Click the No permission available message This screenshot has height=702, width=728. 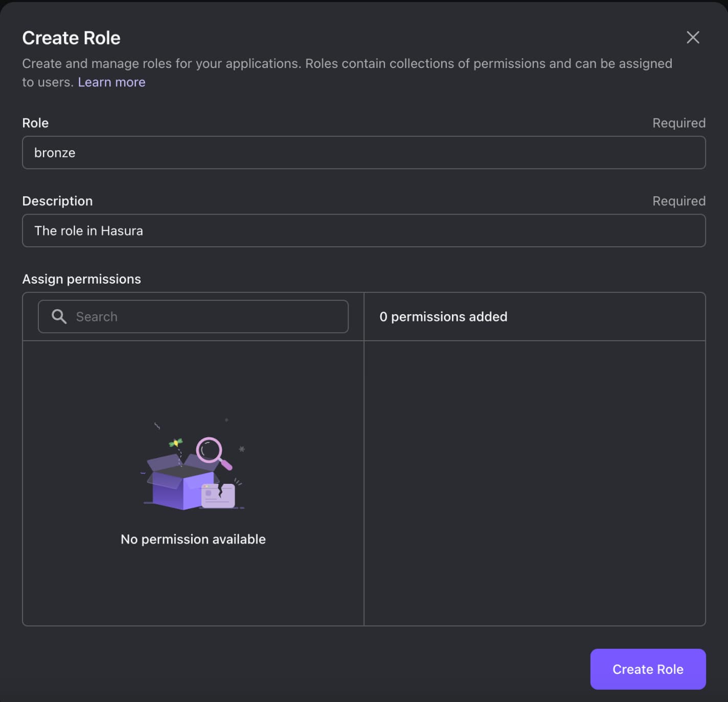click(193, 539)
